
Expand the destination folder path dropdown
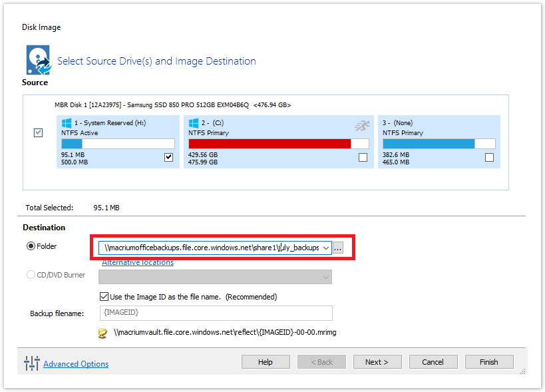click(325, 248)
